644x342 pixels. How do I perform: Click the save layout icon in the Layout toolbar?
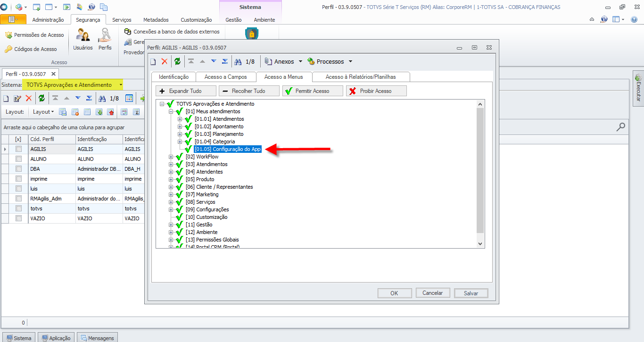[x=63, y=112]
